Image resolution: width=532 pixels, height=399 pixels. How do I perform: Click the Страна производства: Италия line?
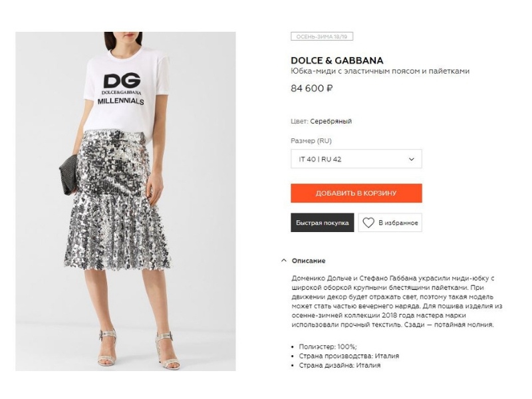(348, 356)
